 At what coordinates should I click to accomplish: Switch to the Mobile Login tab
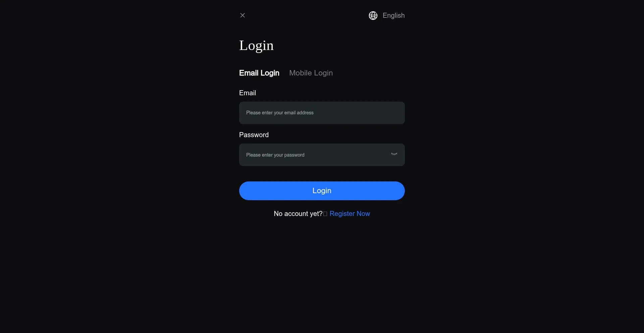click(311, 73)
